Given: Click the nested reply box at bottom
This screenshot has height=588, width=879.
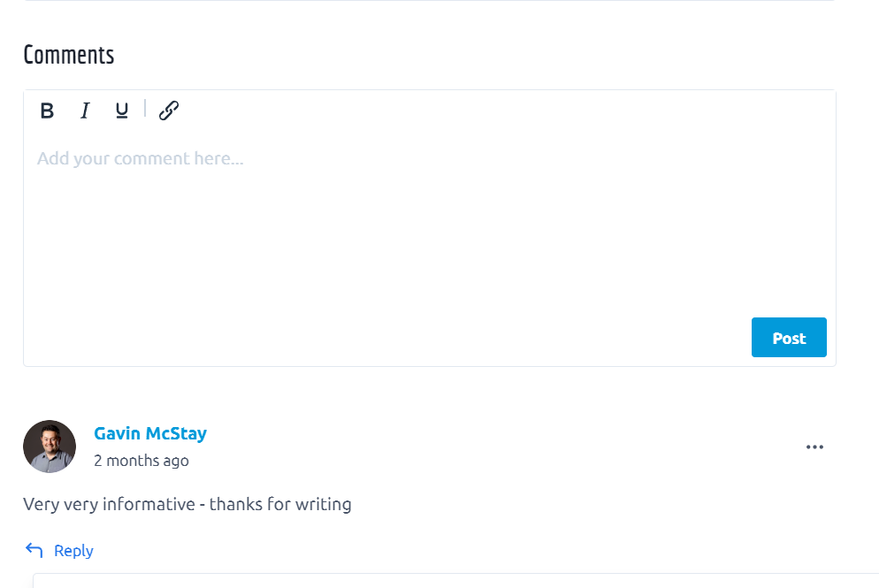Looking at the screenshot, I should pyautogui.click(x=442, y=581).
